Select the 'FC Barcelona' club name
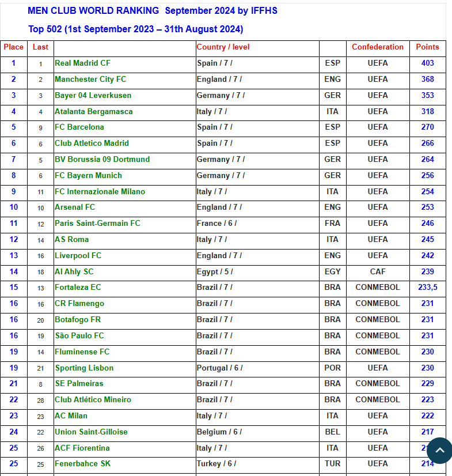 click(x=79, y=127)
